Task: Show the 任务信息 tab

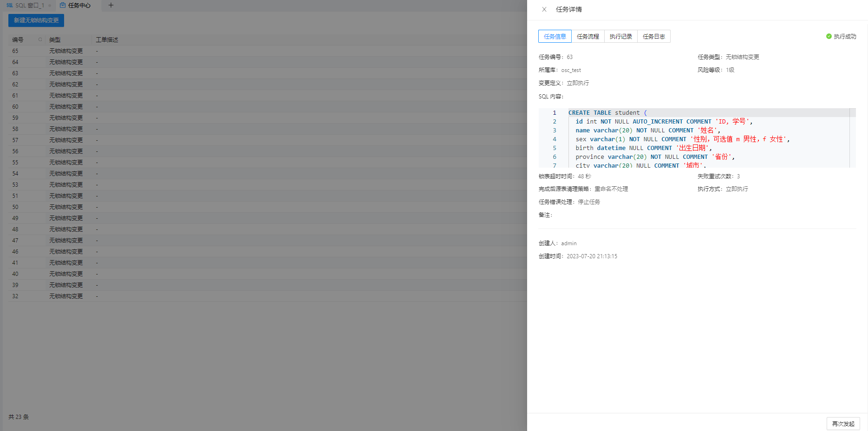Action: 555,36
